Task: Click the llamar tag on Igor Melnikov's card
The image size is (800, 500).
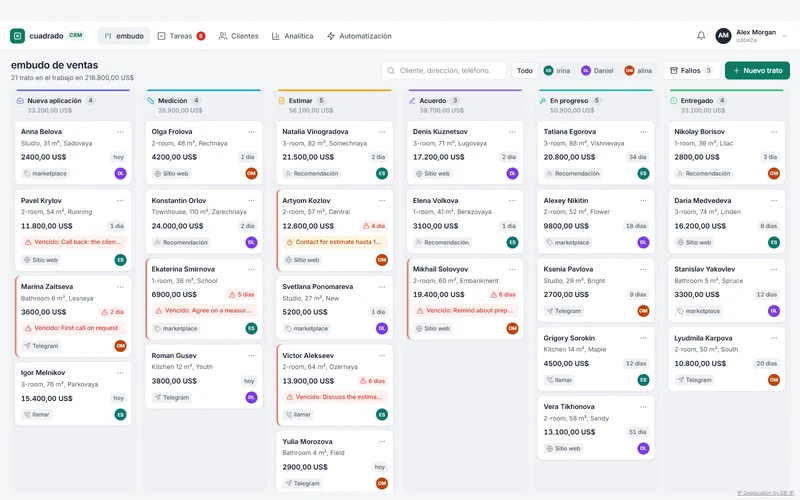Action: pos(37,414)
